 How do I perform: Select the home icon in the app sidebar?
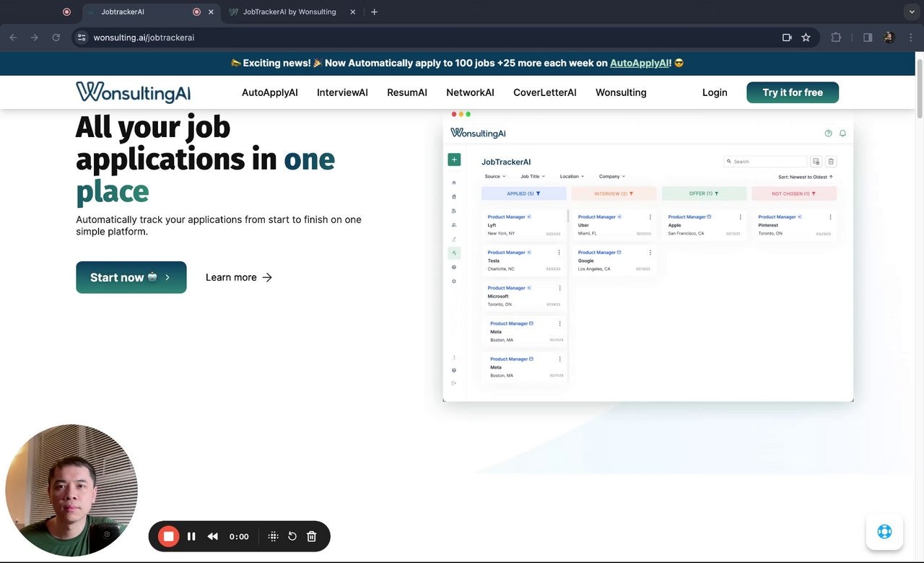tap(454, 183)
